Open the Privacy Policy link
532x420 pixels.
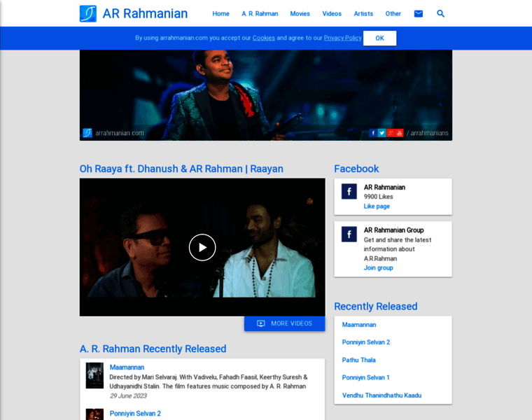[343, 38]
